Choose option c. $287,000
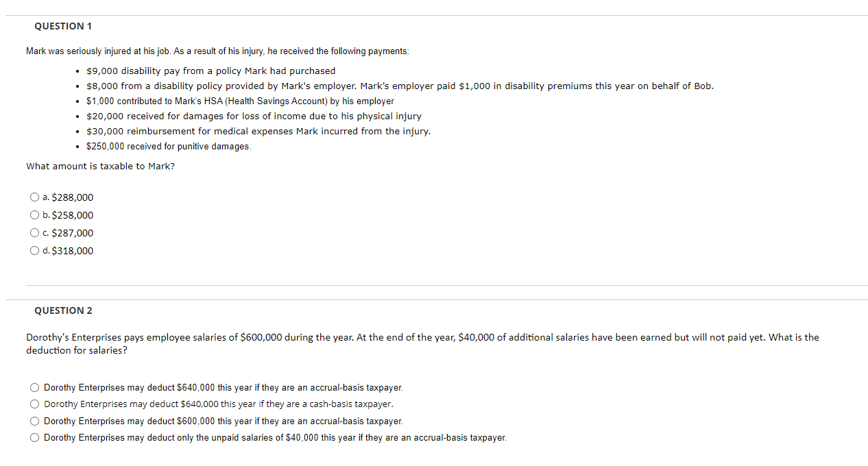 click(34, 232)
